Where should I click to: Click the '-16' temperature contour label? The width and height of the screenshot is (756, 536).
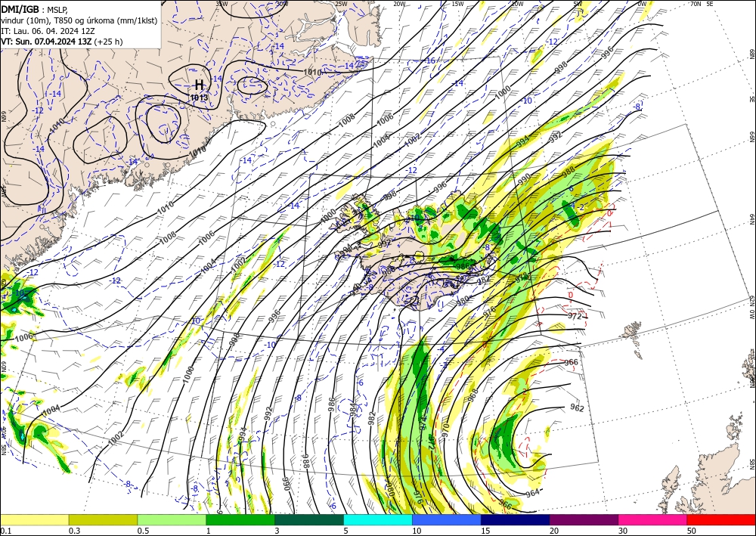click(429, 60)
